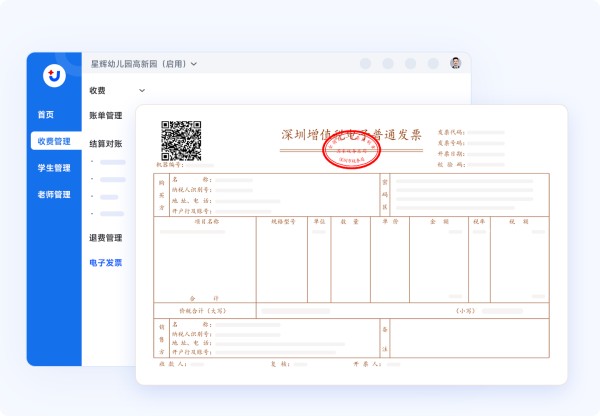This screenshot has height=416, width=600.
Task: Click the 项目名称 column header
Action: [207, 222]
